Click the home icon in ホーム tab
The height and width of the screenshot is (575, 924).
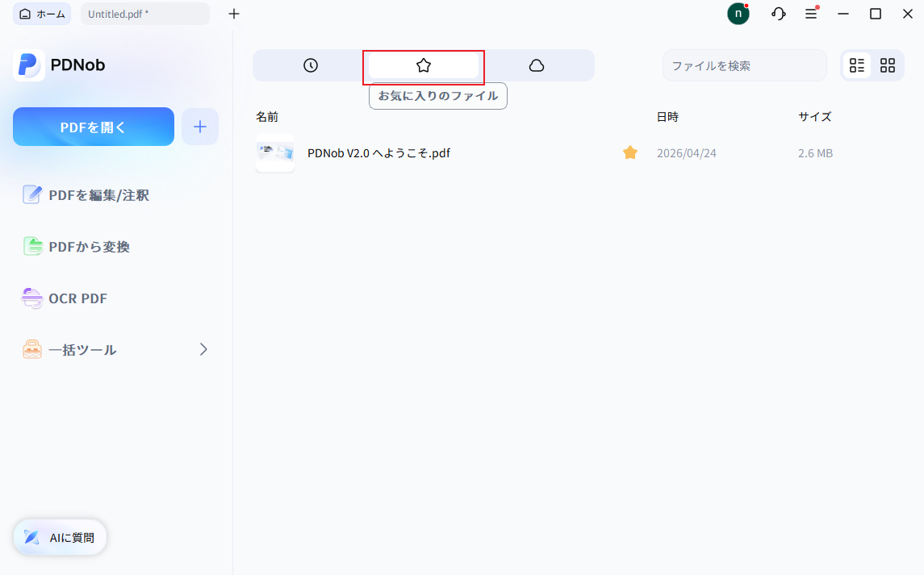click(x=25, y=14)
